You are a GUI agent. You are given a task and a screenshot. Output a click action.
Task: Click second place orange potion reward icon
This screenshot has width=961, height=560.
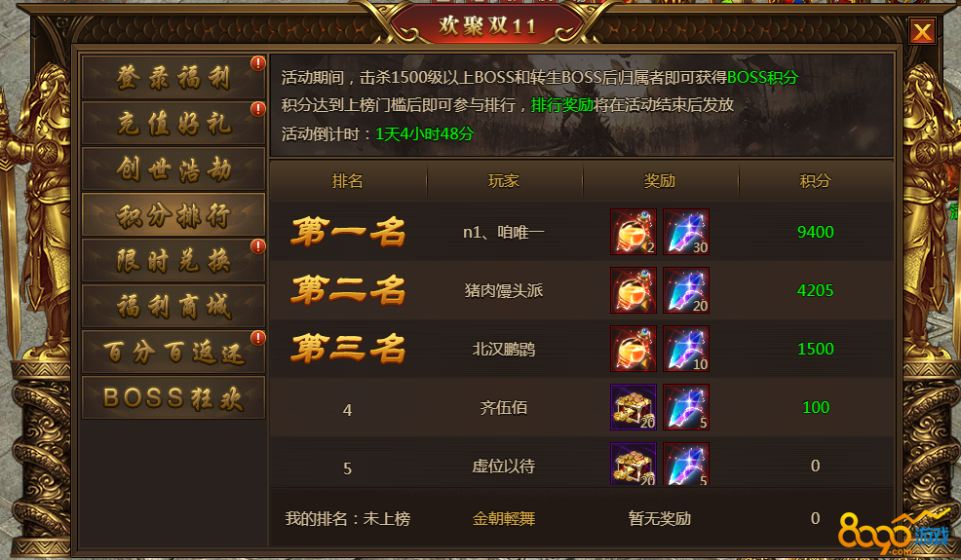[634, 290]
